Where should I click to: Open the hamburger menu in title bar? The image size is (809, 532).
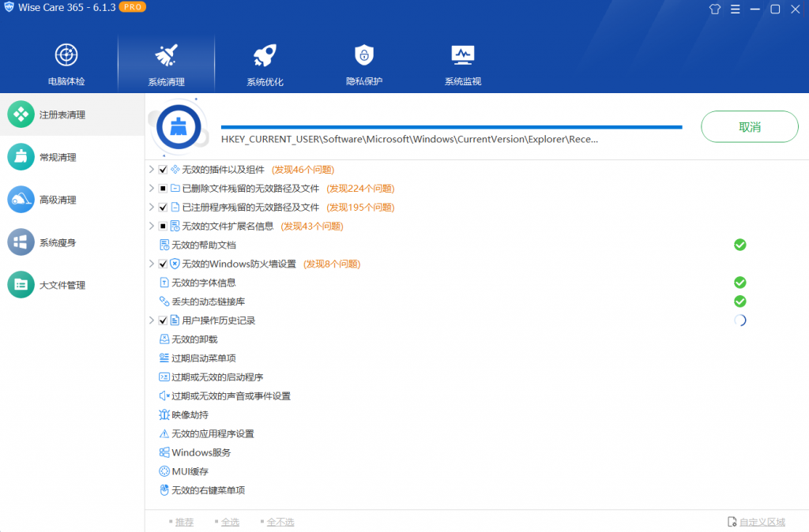click(x=736, y=9)
